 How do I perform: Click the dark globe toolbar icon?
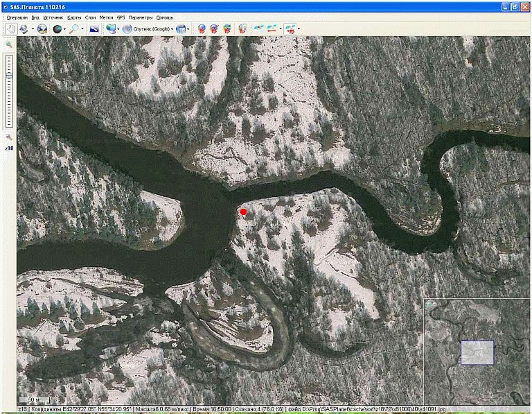(57, 29)
